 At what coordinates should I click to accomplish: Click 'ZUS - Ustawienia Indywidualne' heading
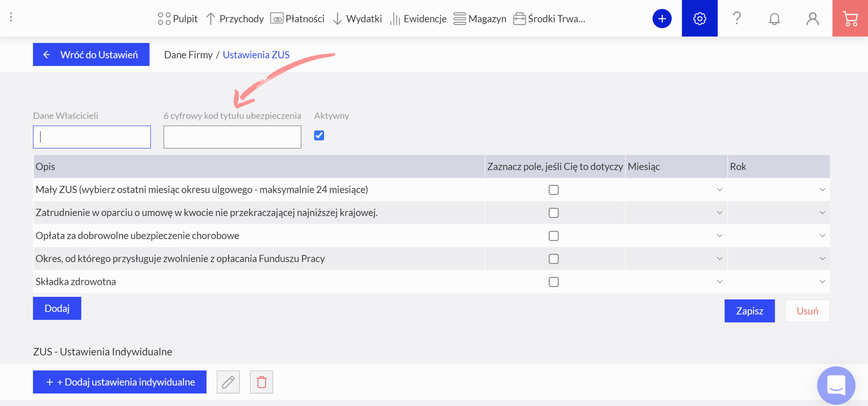click(x=102, y=352)
